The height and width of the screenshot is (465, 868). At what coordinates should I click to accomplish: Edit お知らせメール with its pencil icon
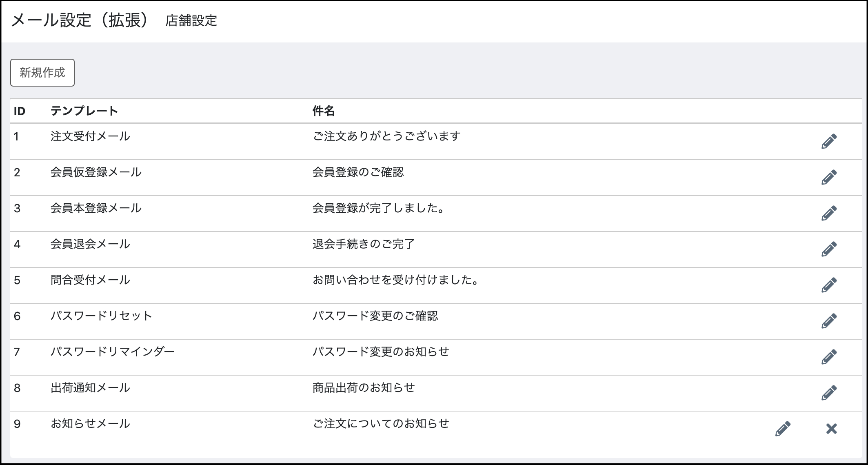click(x=783, y=429)
